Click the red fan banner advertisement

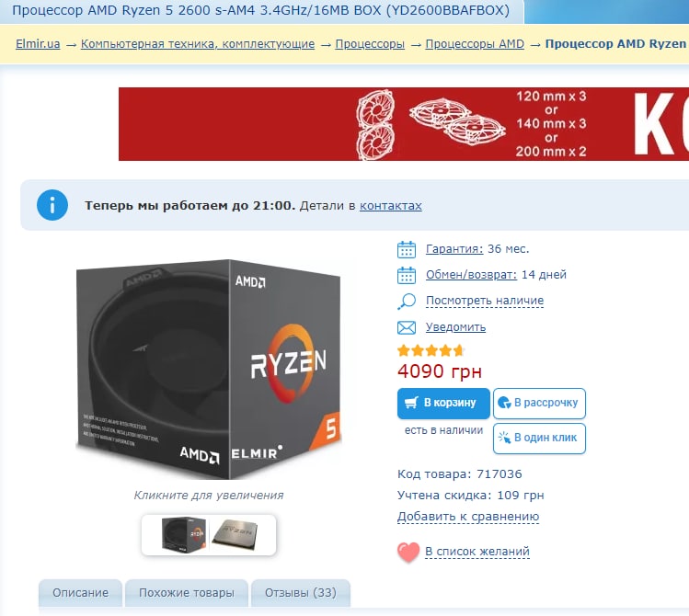tap(404, 124)
